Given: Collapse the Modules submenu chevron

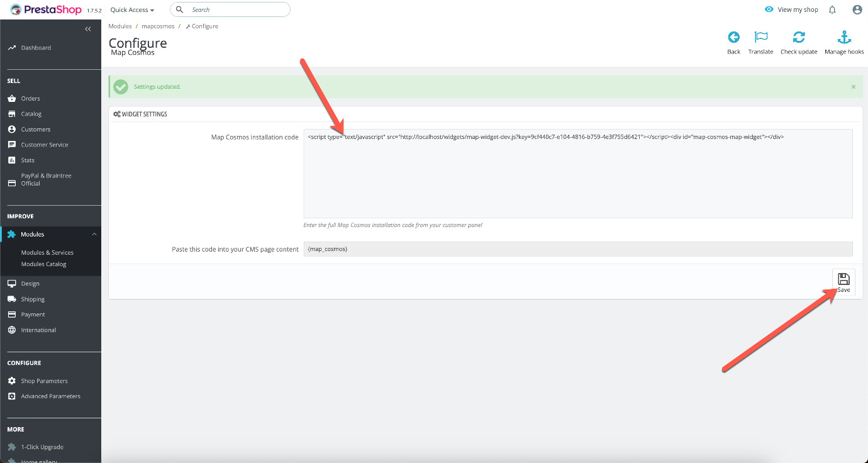Looking at the screenshot, I should pyautogui.click(x=94, y=234).
